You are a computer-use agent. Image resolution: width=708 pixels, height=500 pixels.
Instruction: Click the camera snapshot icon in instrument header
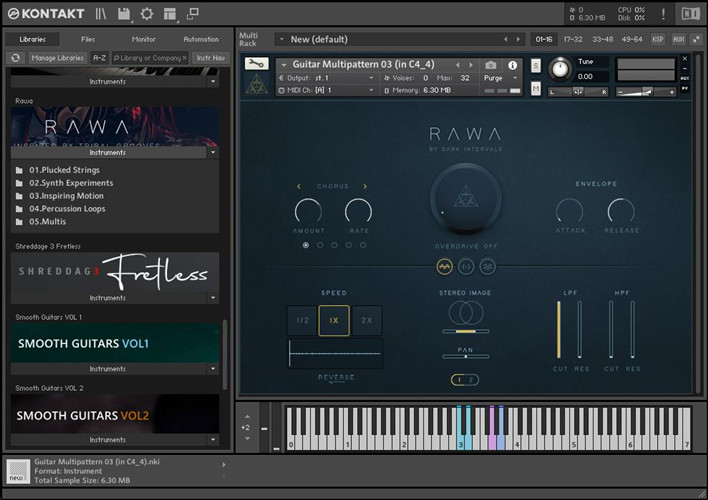pos(490,65)
